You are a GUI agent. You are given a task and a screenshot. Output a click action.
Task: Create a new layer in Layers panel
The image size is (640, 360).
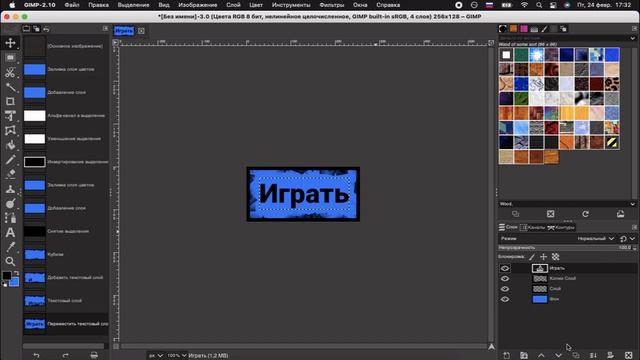click(507, 356)
